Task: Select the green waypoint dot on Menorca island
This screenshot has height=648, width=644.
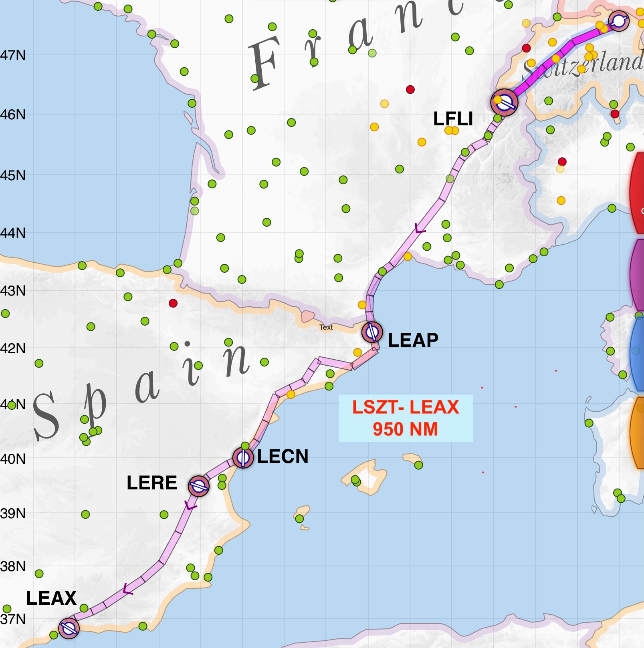Action: pos(418,465)
